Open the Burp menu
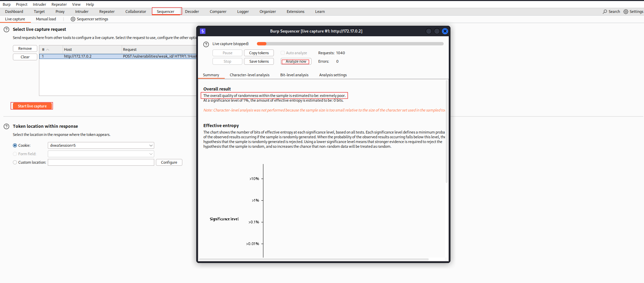 (7, 4)
